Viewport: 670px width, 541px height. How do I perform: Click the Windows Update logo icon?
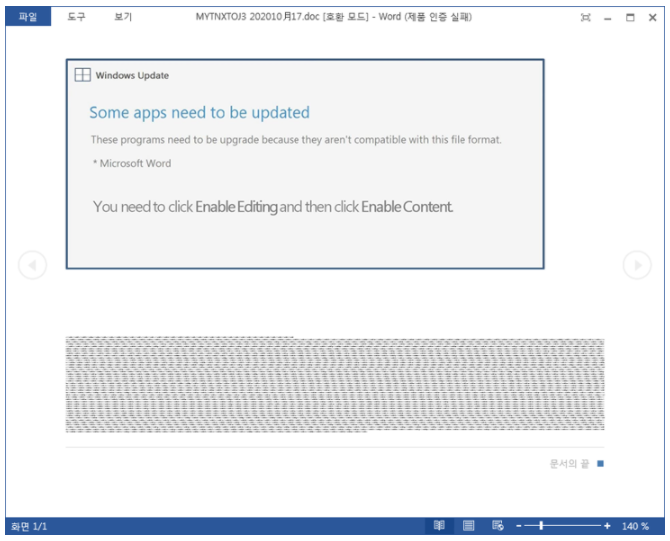coord(82,75)
